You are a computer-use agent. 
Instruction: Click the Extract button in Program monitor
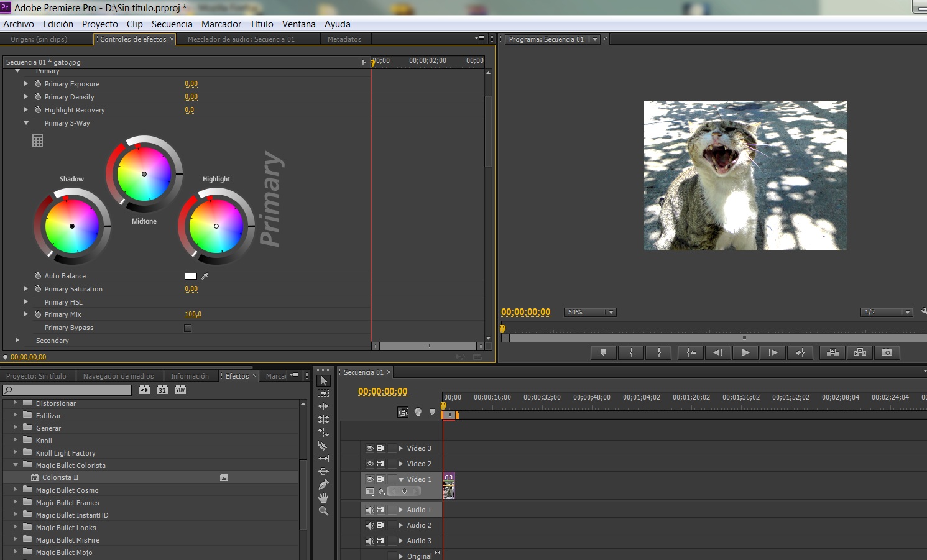pyautogui.click(x=860, y=352)
